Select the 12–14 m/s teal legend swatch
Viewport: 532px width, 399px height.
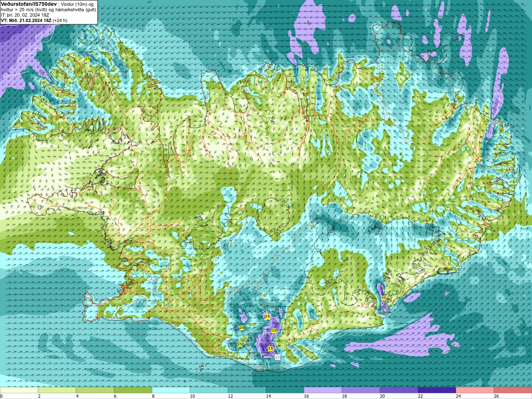coord(247,390)
